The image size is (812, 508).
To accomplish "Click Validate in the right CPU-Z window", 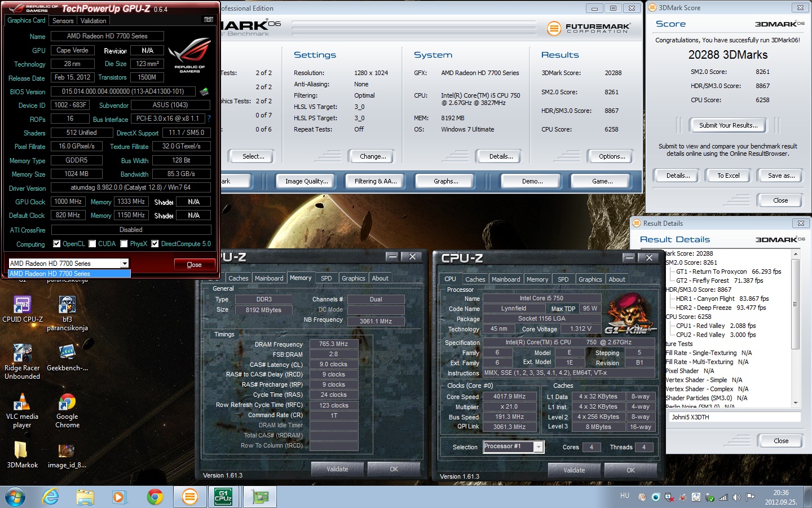I will tap(574, 470).
